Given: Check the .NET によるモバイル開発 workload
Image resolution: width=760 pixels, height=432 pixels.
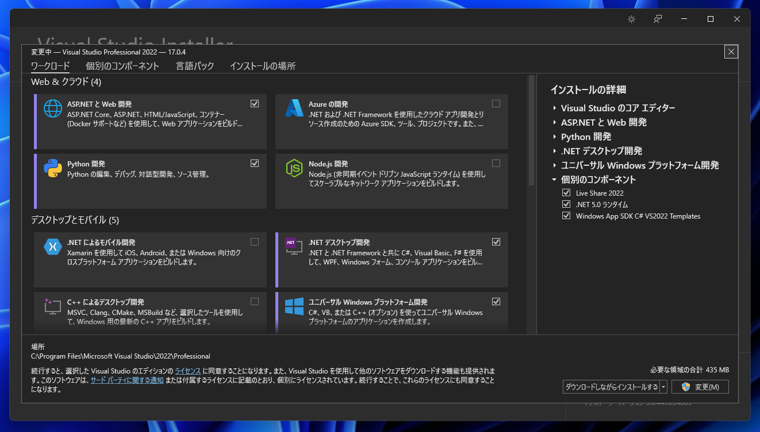Looking at the screenshot, I should (254, 242).
